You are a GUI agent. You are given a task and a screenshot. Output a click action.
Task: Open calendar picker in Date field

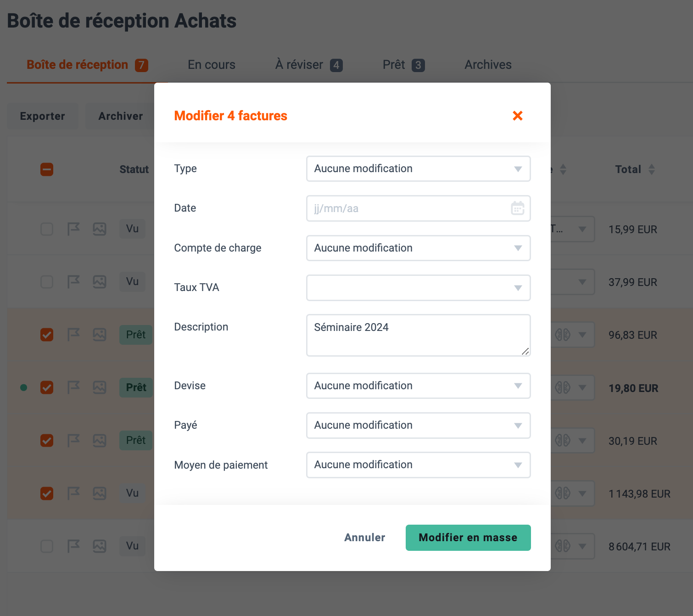coord(518,208)
